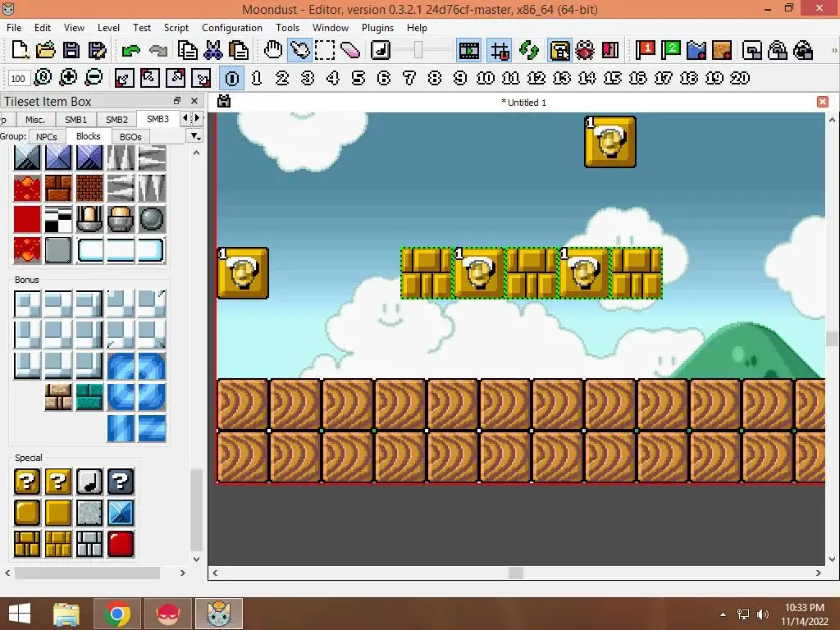Pick the pink eraser tool

(x=350, y=51)
